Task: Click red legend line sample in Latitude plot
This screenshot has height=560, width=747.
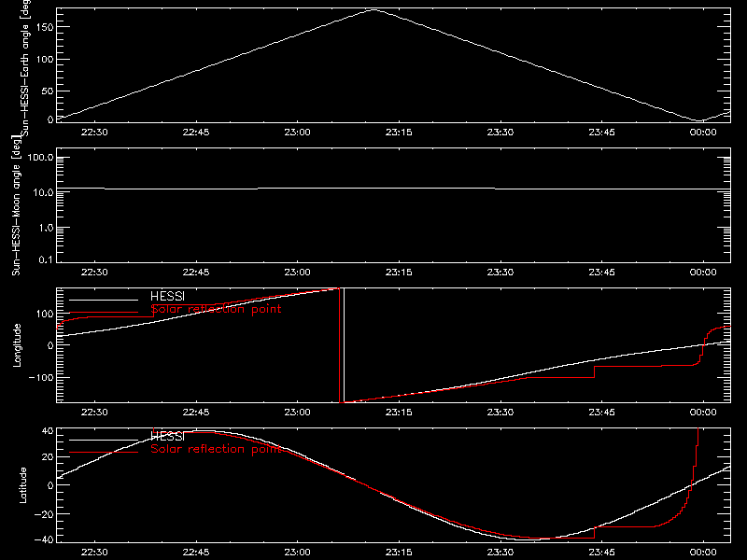Action: point(104,452)
